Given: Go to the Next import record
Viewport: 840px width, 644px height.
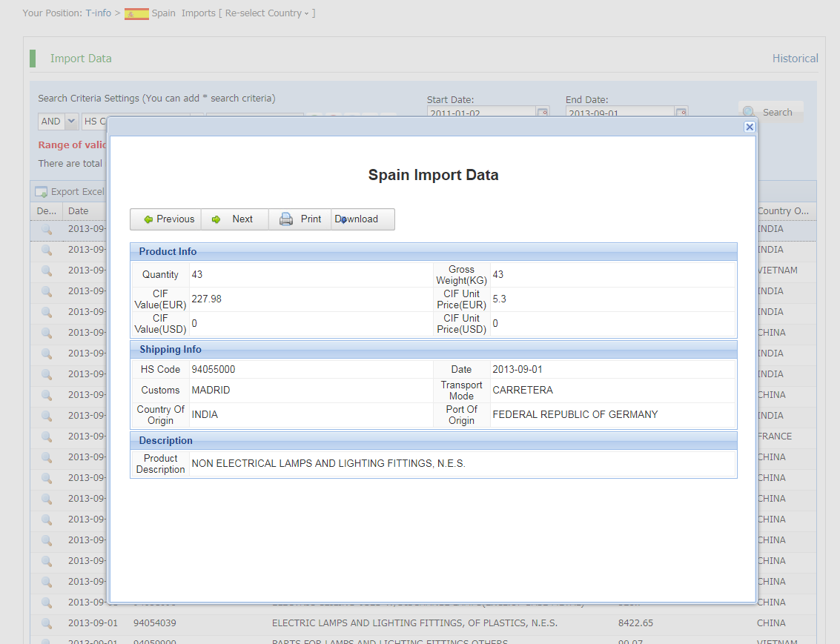Looking at the screenshot, I should (x=234, y=219).
